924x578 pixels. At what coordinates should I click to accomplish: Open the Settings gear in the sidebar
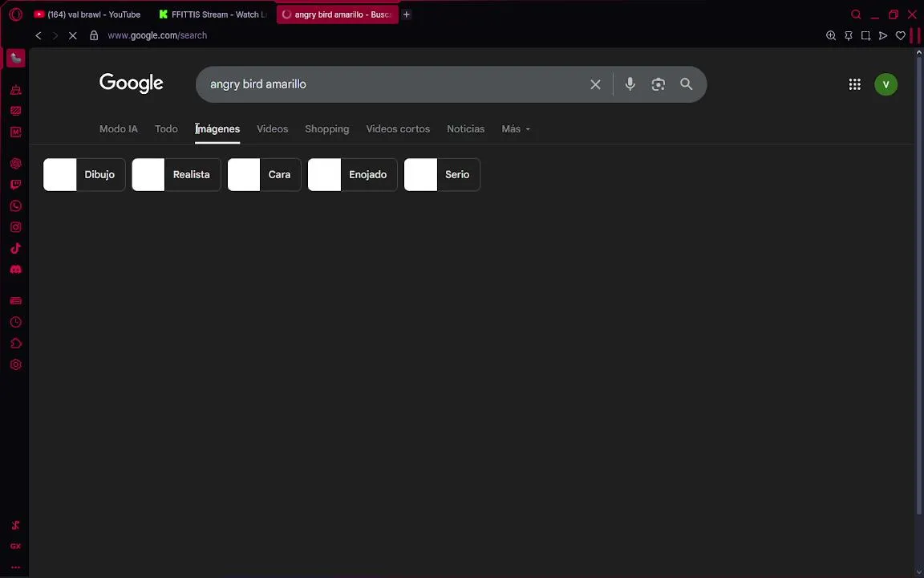(16, 364)
